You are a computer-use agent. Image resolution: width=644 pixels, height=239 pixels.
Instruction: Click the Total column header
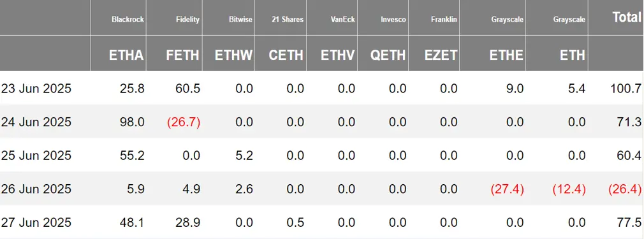[627, 17]
